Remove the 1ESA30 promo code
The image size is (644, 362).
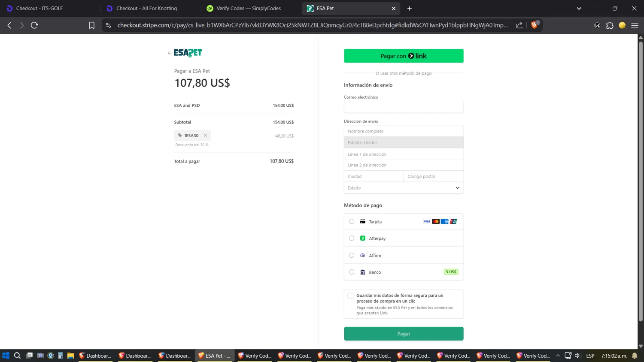[x=205, y=136]
